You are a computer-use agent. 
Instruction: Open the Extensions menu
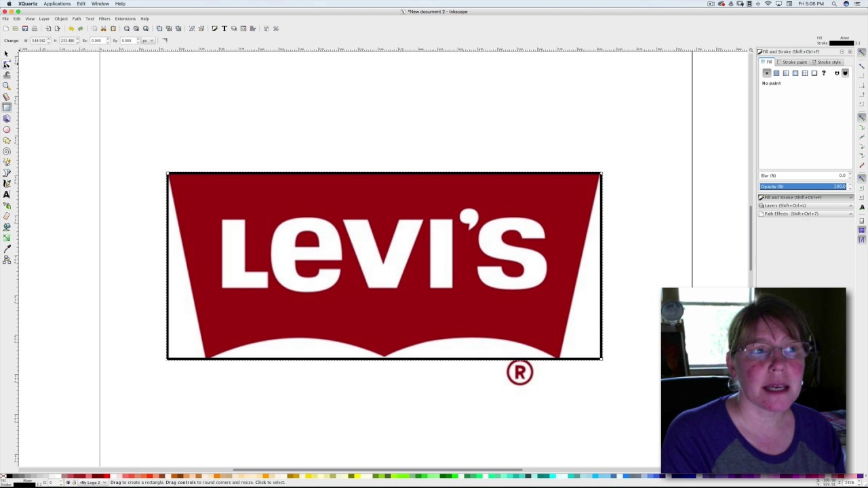(x=125, y=19)
